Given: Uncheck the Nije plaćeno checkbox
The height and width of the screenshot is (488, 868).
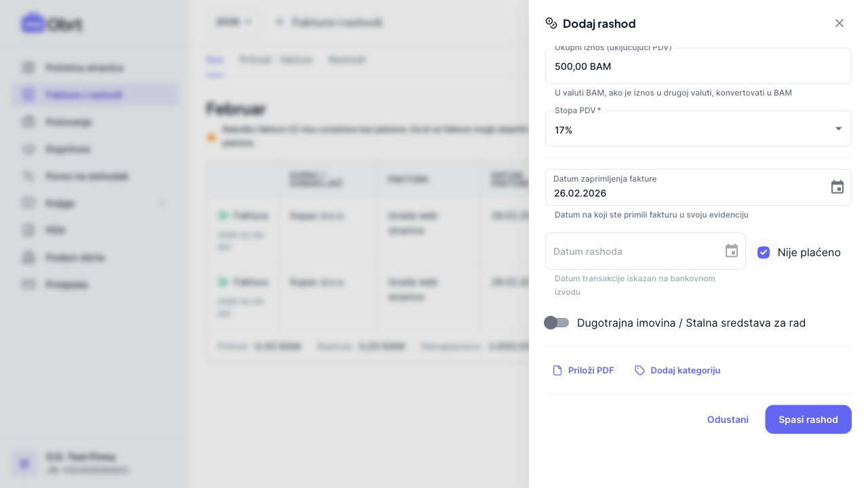Looking at the screenshot, I should (x=764, y=252).
